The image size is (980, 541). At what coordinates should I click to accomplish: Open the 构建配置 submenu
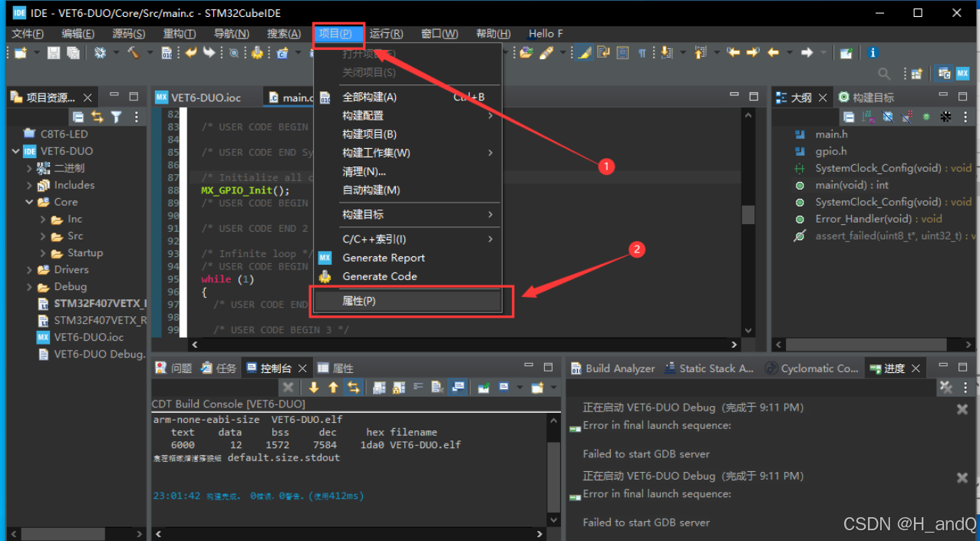coord(408,115)
